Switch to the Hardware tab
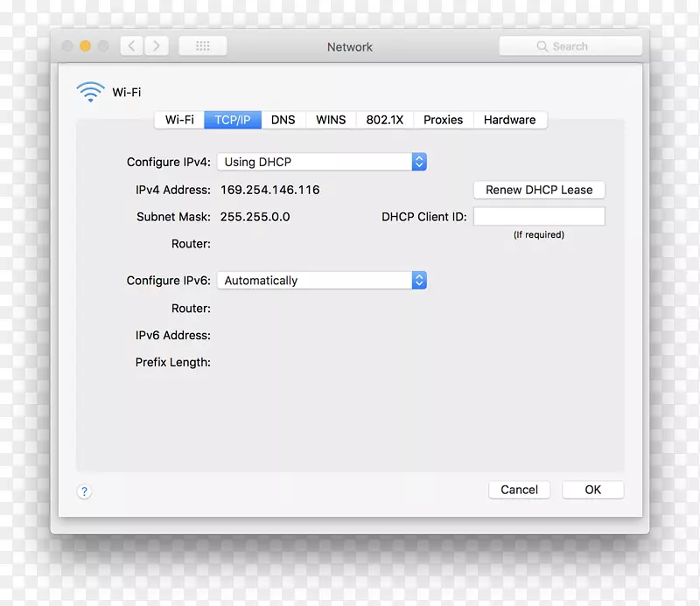700x606 pixels. (x=510, y=120)
